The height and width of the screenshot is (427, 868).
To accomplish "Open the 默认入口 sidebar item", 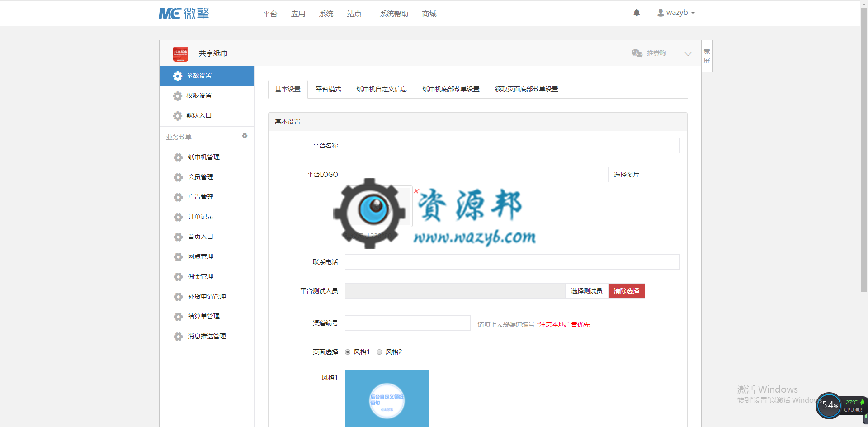I will click(207, 116).
